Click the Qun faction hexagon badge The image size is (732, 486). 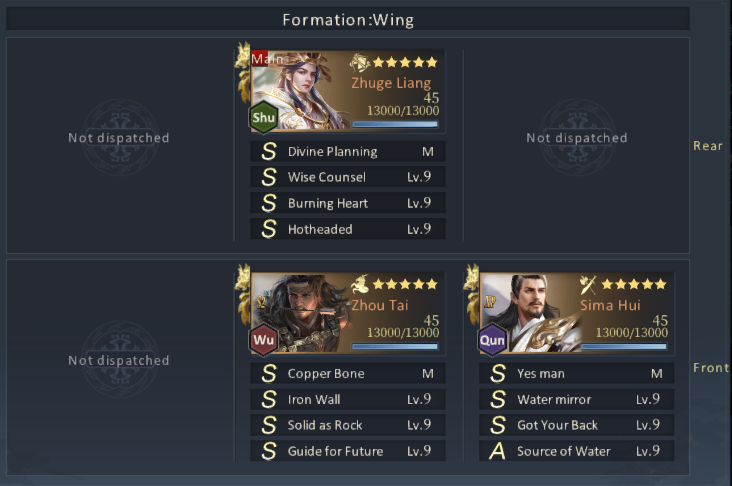(493, 339)
